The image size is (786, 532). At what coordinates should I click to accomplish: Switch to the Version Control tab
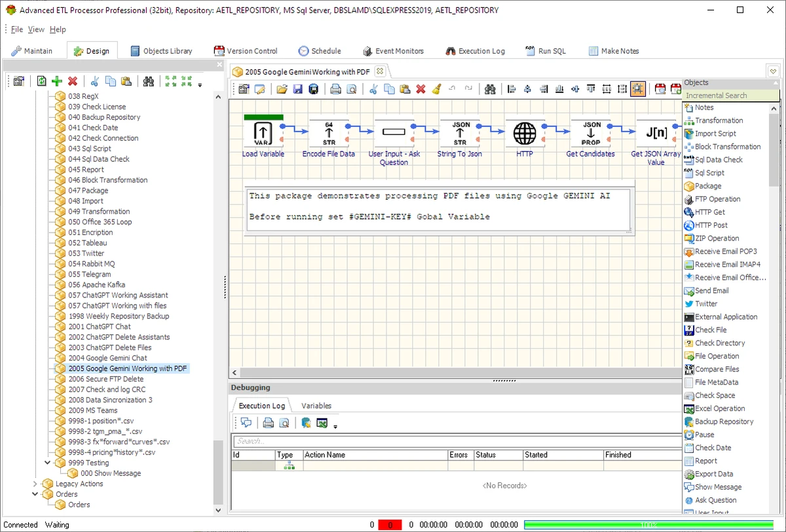[246, 51]
